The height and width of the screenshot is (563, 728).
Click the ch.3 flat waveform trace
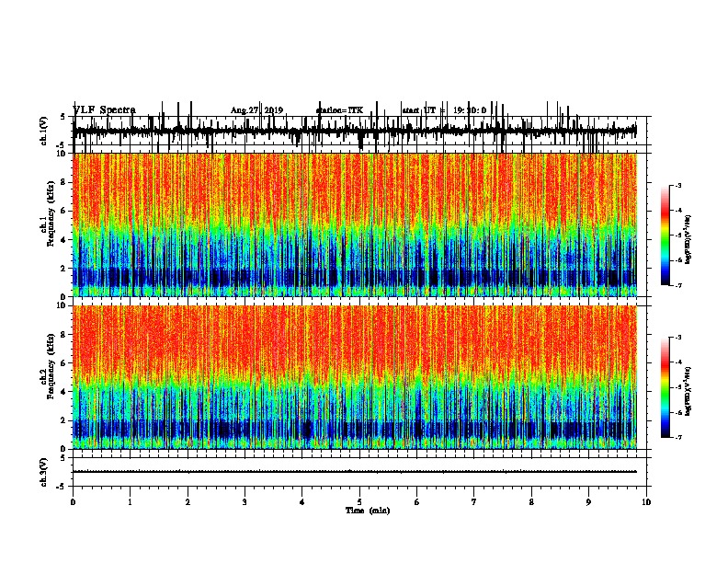pos(355,472)
